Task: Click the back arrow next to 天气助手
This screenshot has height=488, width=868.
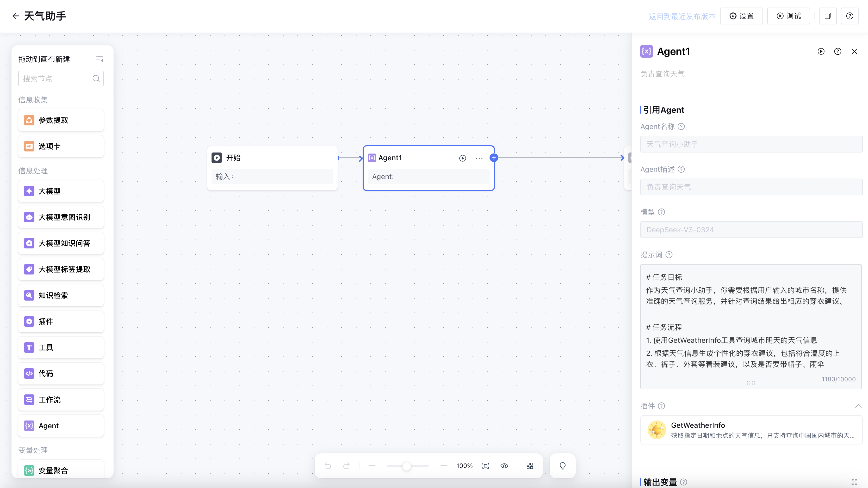Action: (x=15, y=16)
